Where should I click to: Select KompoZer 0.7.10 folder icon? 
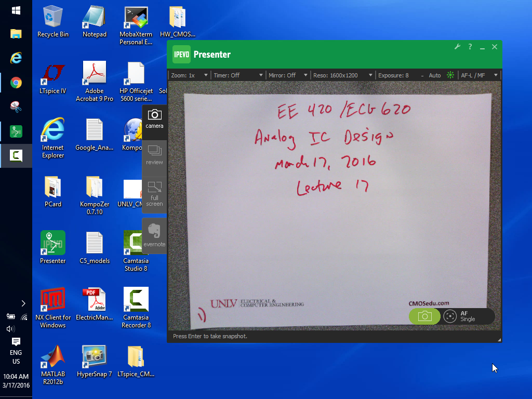coord(95,195)
